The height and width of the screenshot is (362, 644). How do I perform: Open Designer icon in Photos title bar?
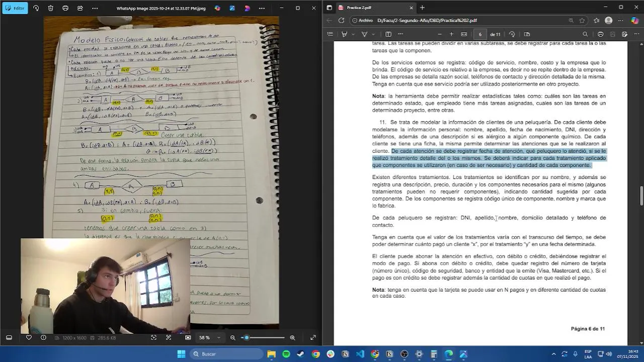click(x=232, y=8)
